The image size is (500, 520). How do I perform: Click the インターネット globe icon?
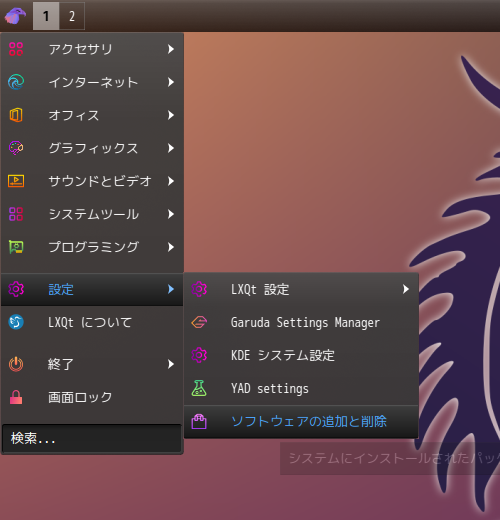tap(16, 82)
